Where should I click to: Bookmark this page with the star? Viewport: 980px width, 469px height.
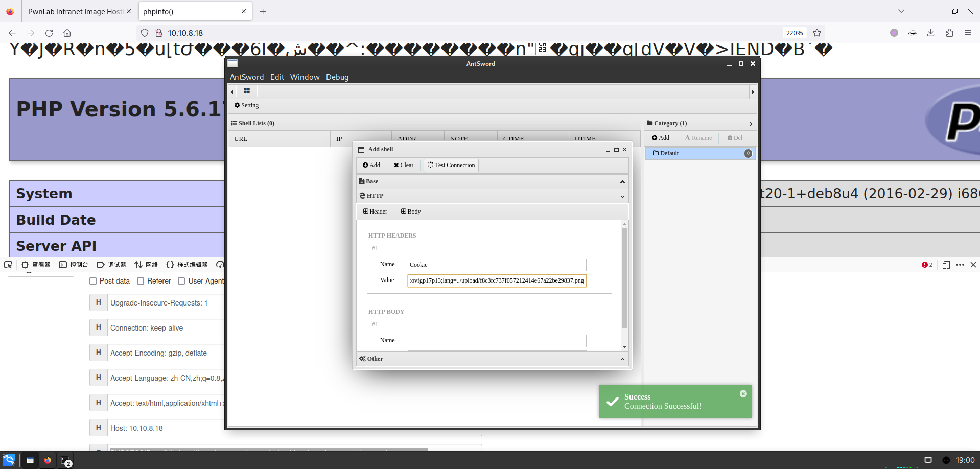point(817,33)
